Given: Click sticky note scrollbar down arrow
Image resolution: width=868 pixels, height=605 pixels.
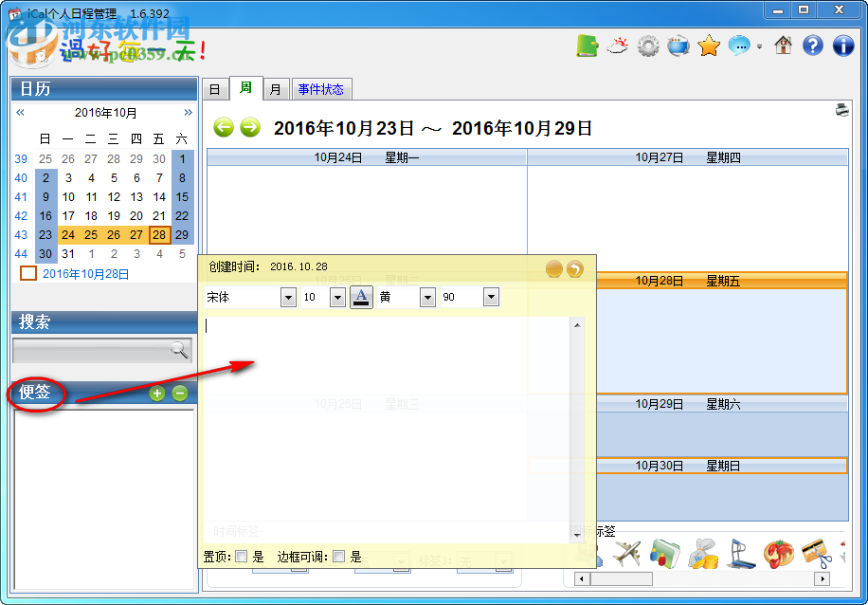Looking at the screenshot, I should [x=577, y=535].
